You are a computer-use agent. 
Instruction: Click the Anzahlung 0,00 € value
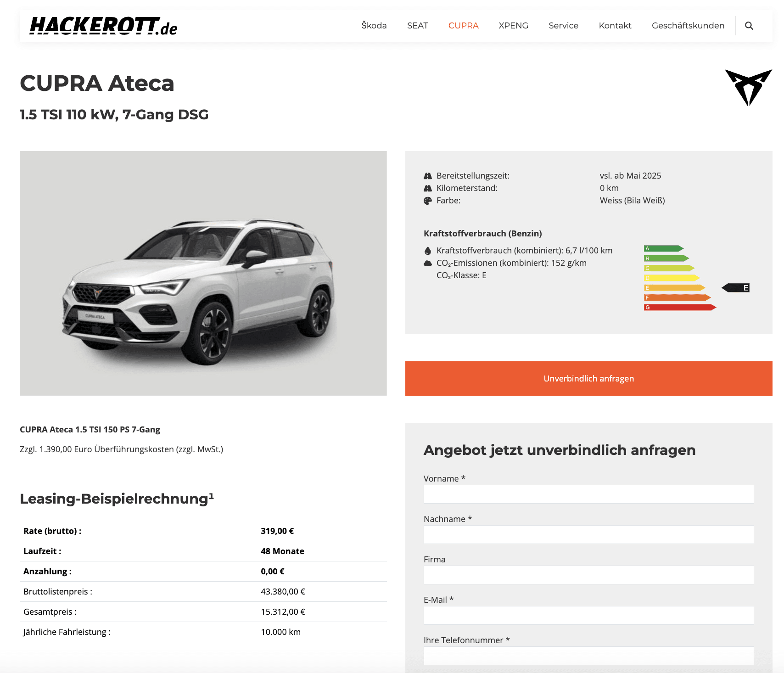coord(273,572)
